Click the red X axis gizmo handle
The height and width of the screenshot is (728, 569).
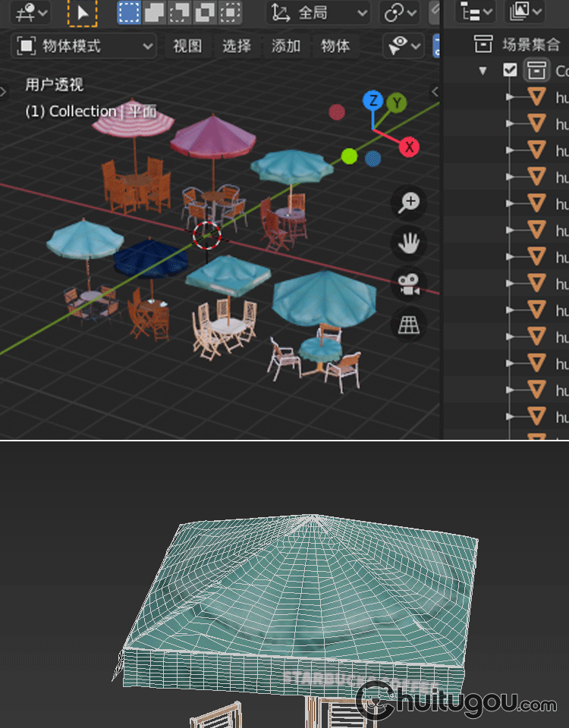[409, 146]
